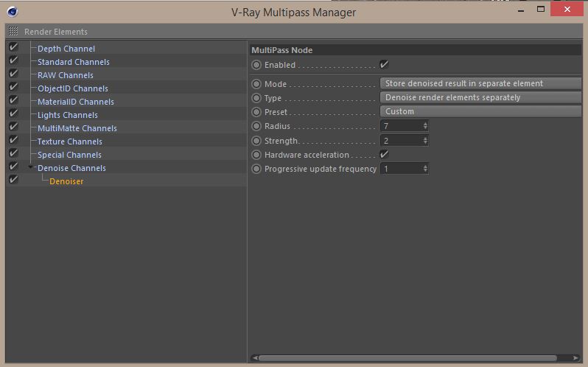Click the scrollbar right arrow
This screenshot has width=588, height=367.
[576, 358]
